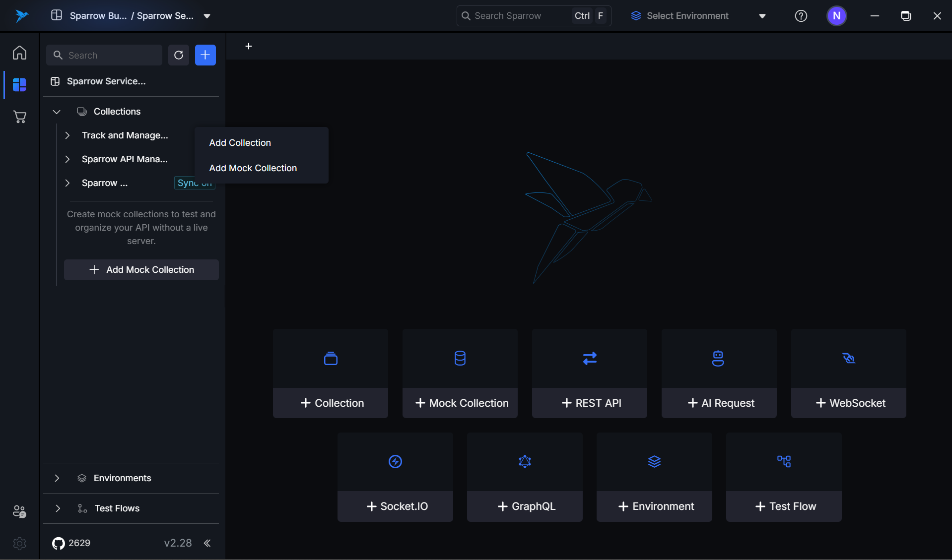Click the Collection card icon

point(331,358)
